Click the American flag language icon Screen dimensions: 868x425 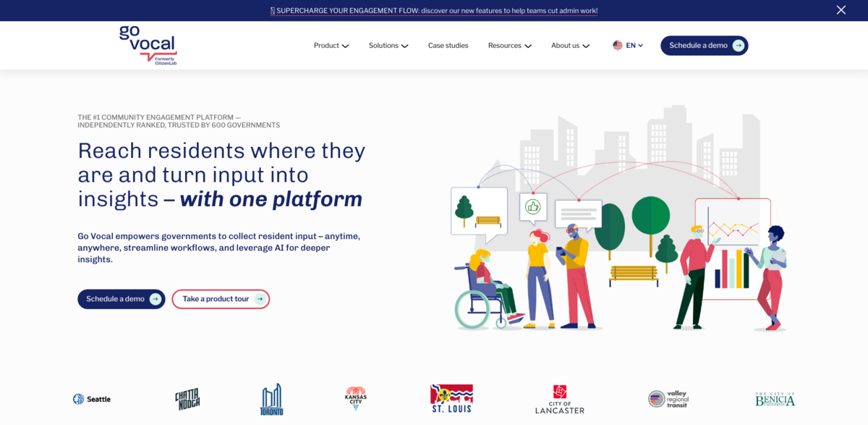tap(616, 45)
